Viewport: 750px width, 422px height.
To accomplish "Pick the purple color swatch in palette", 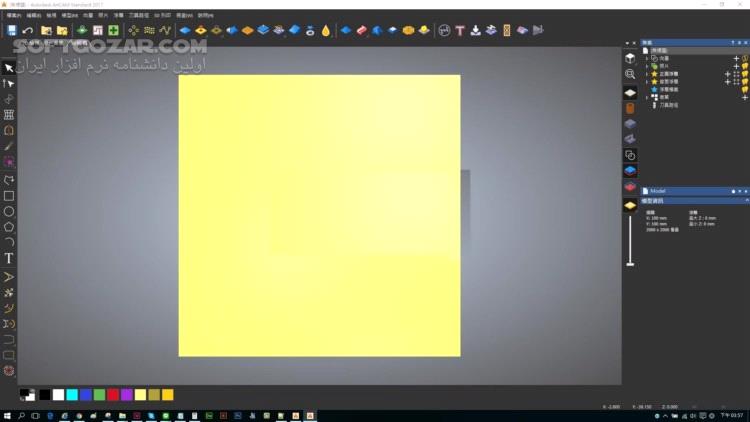I will click(127, 395).
